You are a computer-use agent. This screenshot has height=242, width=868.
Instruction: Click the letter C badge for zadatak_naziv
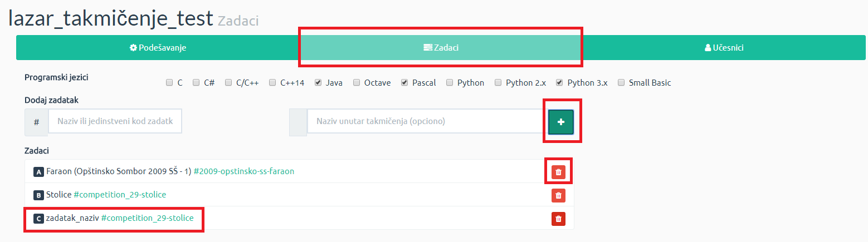point(38,219)
